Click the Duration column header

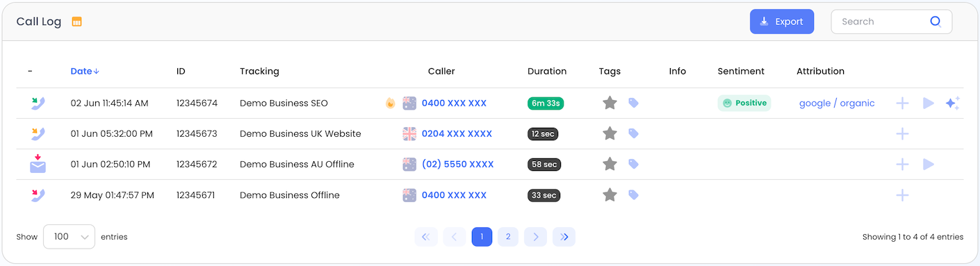click(547, 71)
